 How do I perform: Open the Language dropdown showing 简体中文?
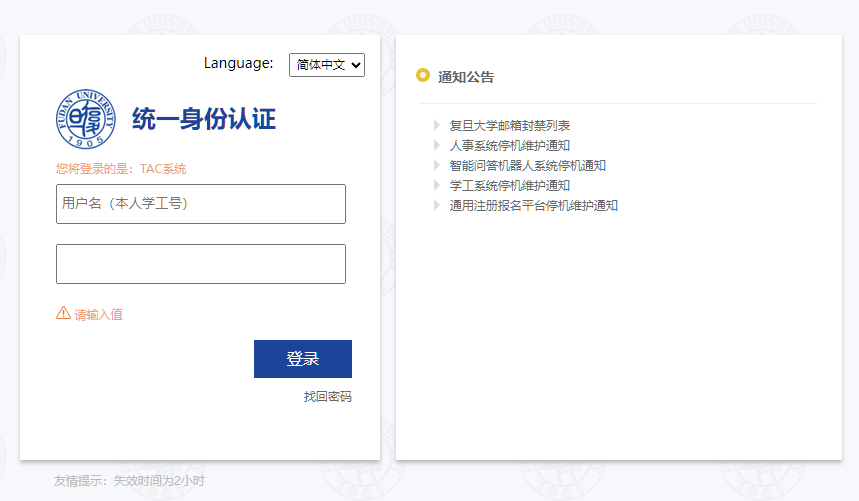point(327,65)
